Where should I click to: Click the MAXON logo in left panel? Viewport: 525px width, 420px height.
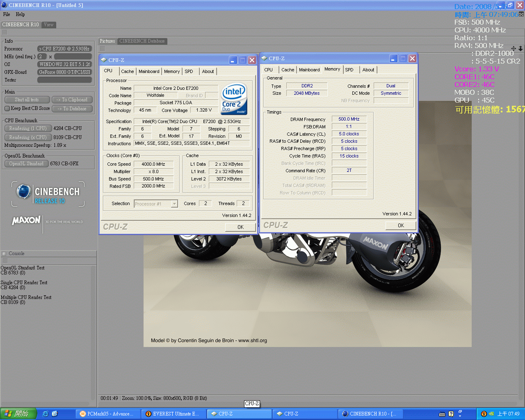tap(26, 220)
